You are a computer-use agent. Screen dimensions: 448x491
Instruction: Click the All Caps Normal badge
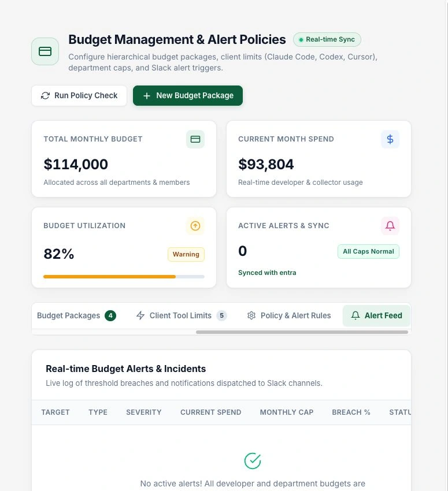(x=368, y=251)
